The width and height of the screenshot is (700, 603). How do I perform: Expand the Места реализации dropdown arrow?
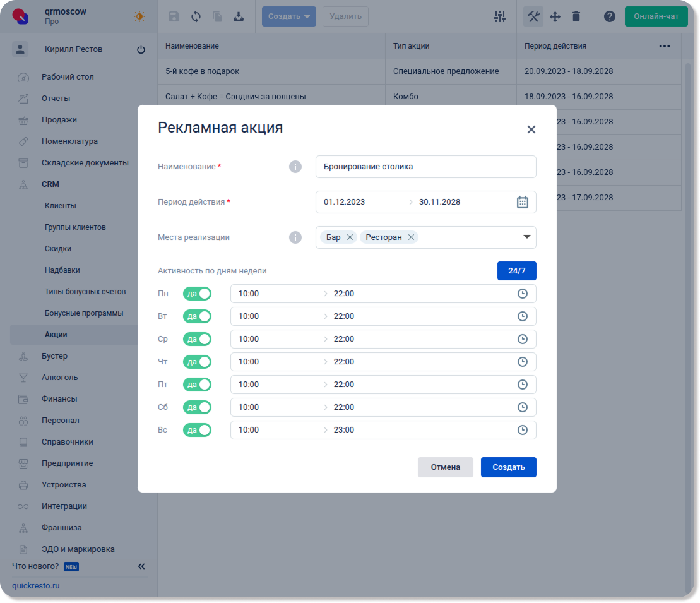point(526,237)
